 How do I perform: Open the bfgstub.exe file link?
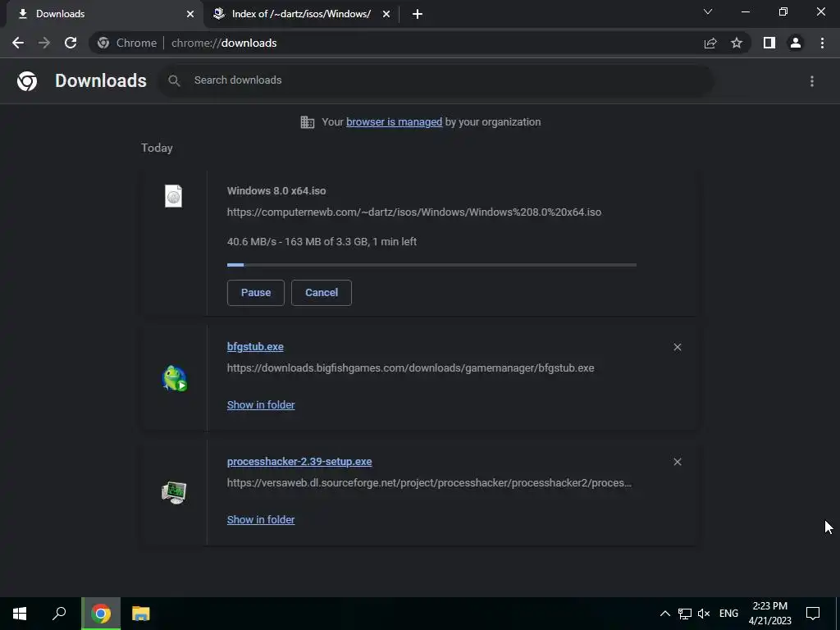(255, 347)
